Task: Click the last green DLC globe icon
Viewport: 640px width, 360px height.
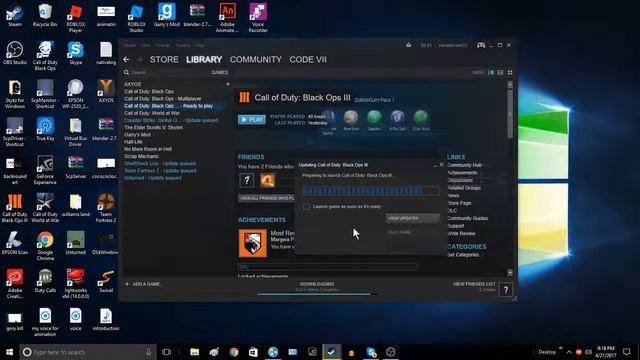Action: click(421, 118)
